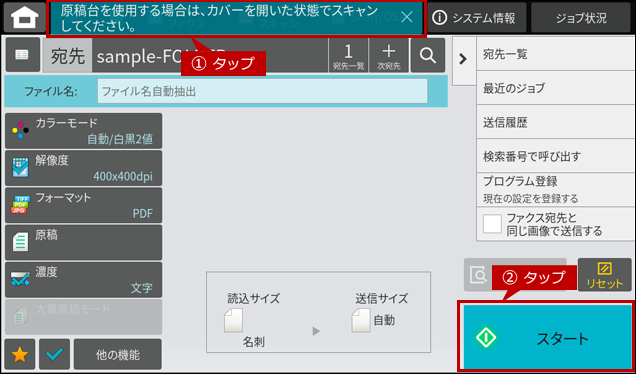636x374 pixels.
Task: Open 他の機能 other functions
Action: 118,355
